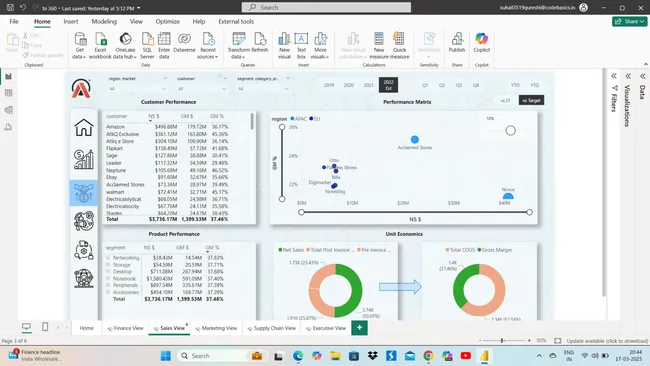Create a Quick measure

pyautogui.click(x=400, y=46)
